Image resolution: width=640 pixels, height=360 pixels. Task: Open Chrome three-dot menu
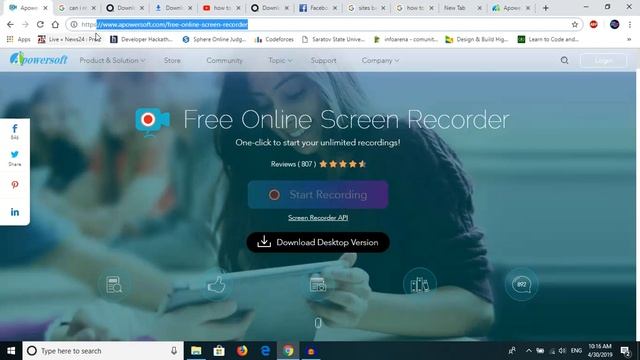630,24
